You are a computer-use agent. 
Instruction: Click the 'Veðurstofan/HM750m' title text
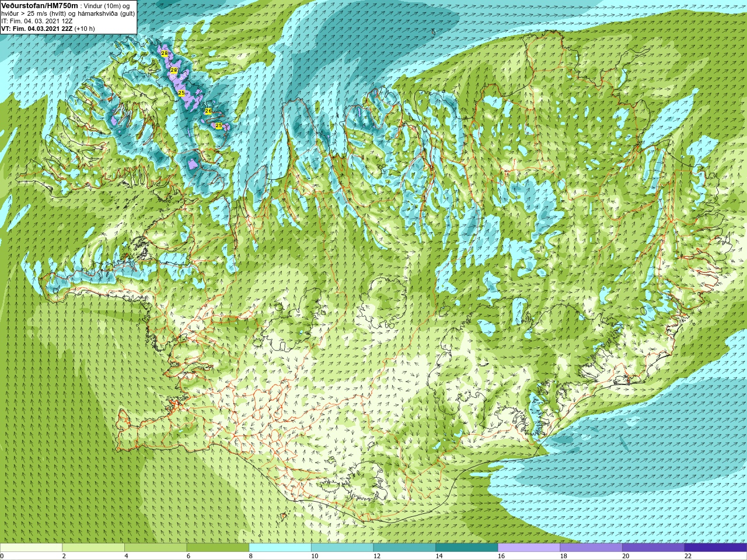click(x=40, y=5)
